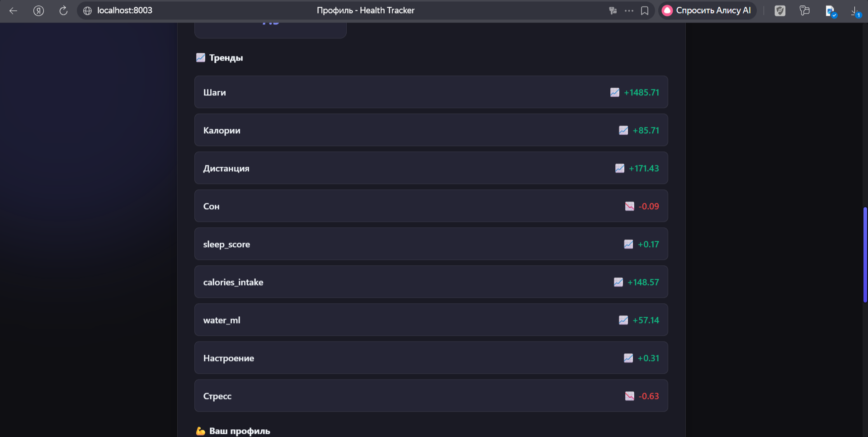This screenshot has height=437, width=868.
Task: Open the browser extension icon with checkmark
Action: 831,11
